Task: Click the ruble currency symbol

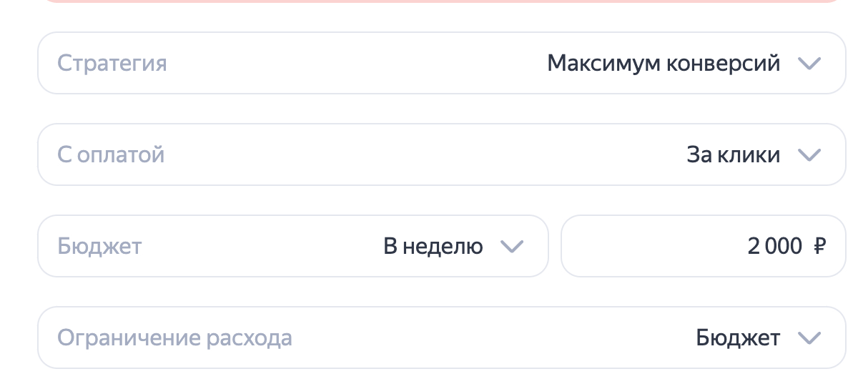Action: [819, 247]
